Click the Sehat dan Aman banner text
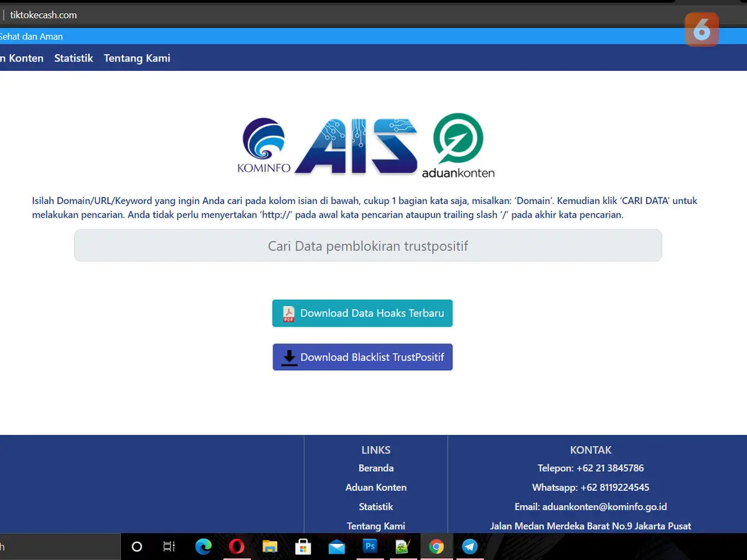The image size is (747, 560). 31,37
